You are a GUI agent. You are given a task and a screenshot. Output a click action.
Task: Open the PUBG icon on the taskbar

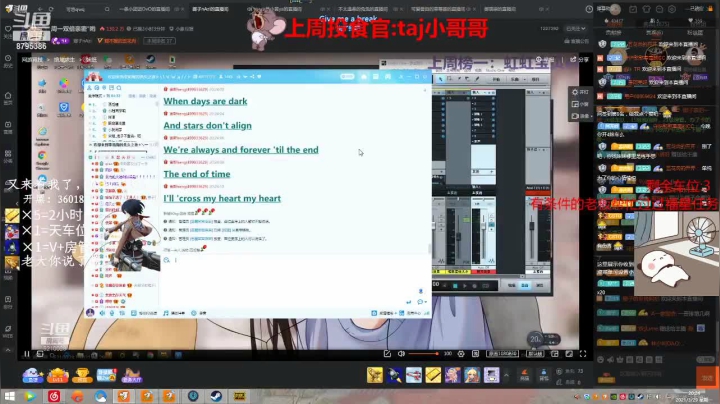[239, 396]
